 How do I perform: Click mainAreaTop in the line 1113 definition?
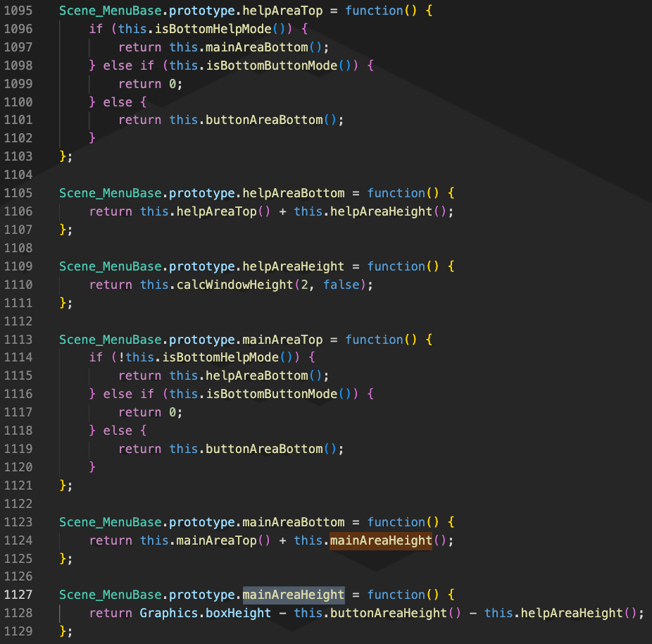(x=282, y=340)
